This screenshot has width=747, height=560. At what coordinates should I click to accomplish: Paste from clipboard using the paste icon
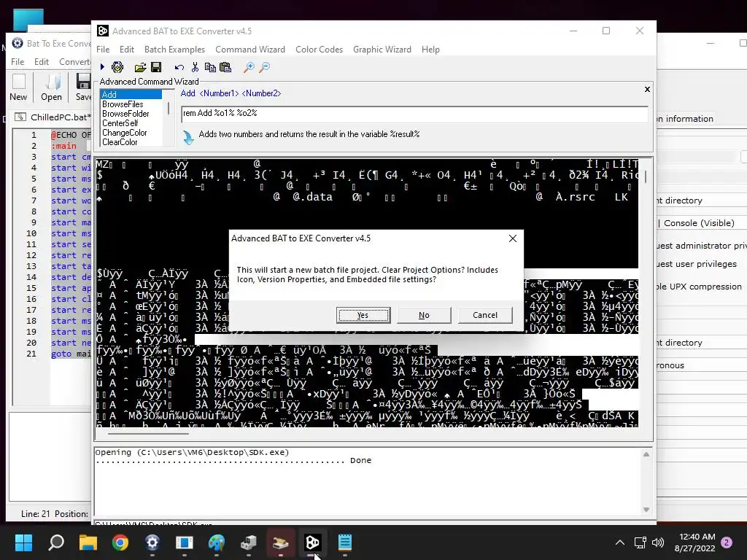[225, 67]
